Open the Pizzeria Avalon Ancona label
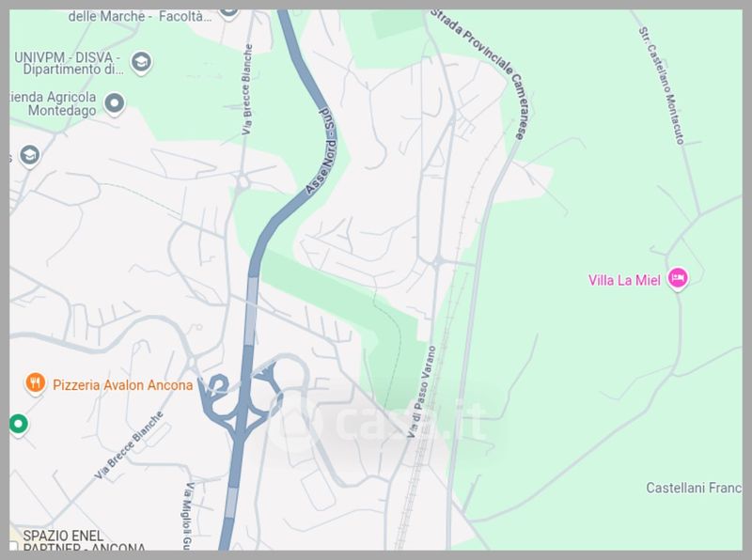 coord(123,385)
